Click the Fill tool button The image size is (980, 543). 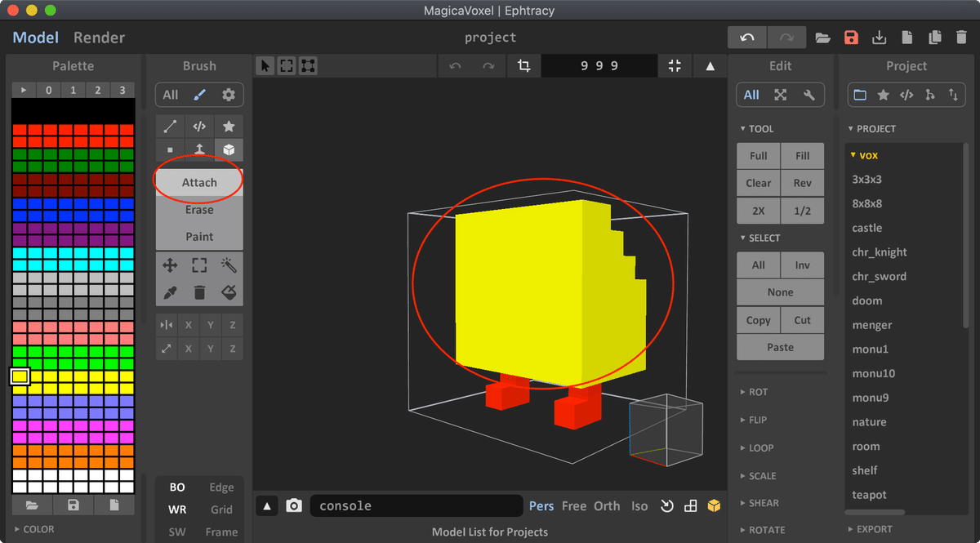(803, 156)
